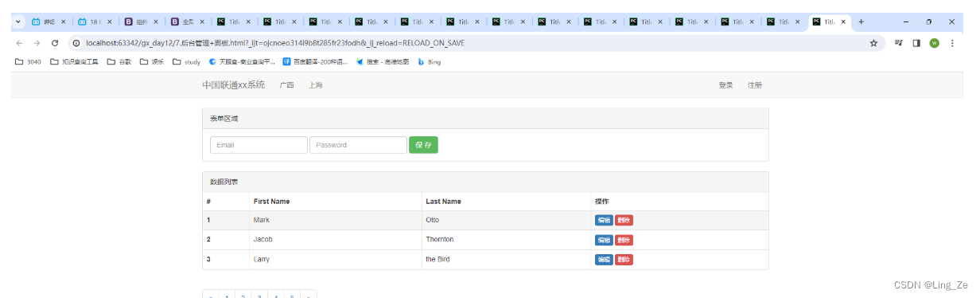Open a new browser tab
The width and height of the screenshot is (980, 298).
pos(861,22)
